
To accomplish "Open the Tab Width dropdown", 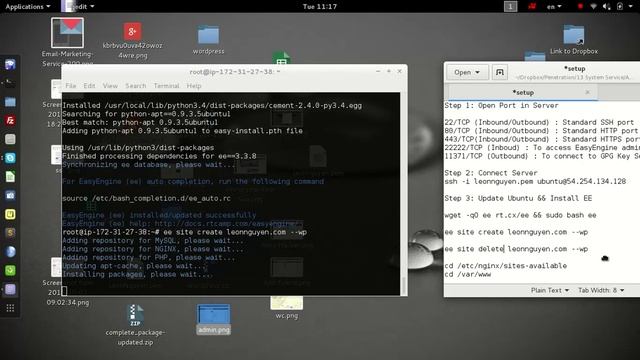I will 601,290.
